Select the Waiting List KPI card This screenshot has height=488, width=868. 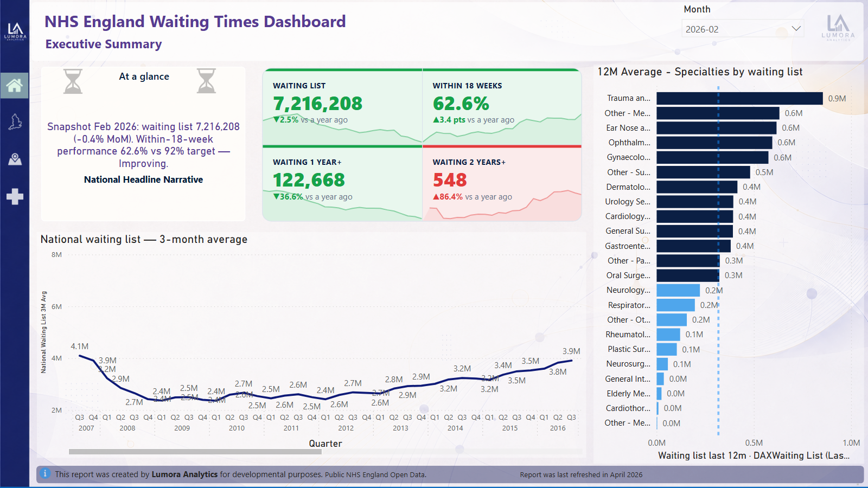tap(342, 107)
